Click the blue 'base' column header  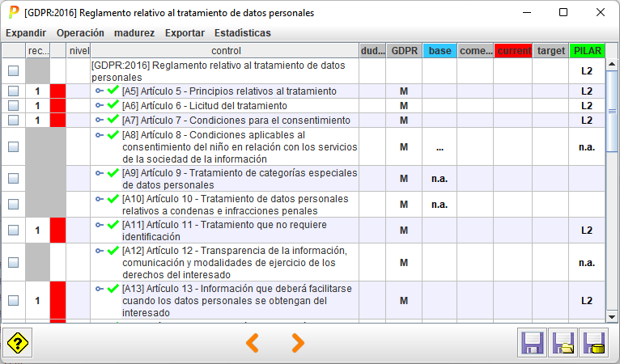[x=440, y=51]
